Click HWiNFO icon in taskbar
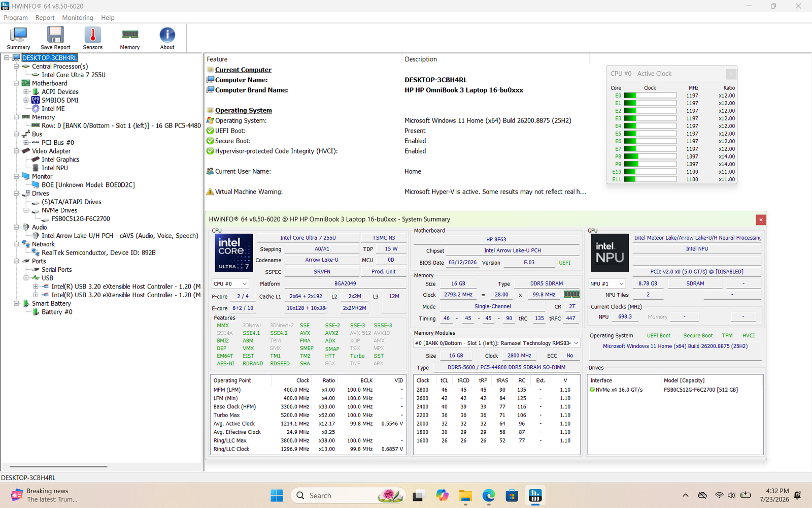Image resolution: width=812 pixels, height=508 pixels. (x=535, y=495)
